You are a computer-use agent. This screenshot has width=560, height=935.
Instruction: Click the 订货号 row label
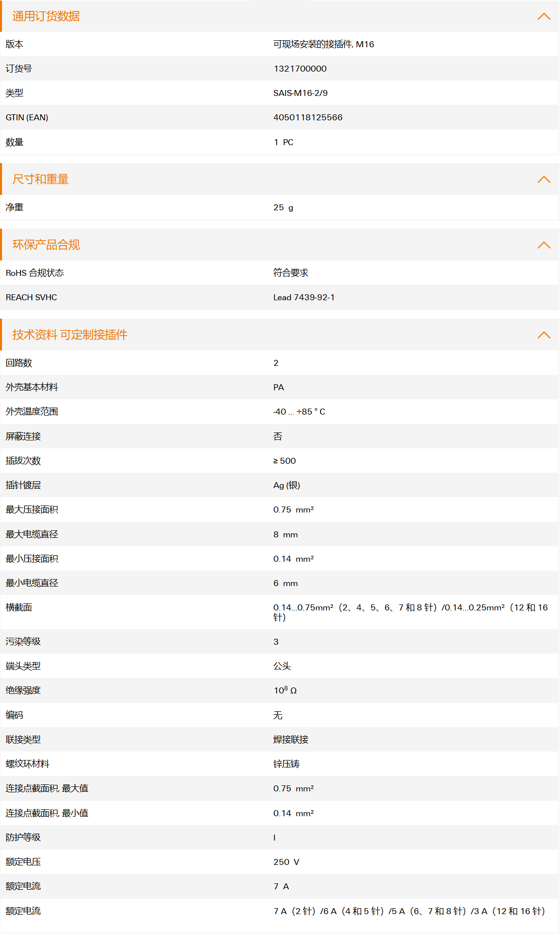pos(19,69)
